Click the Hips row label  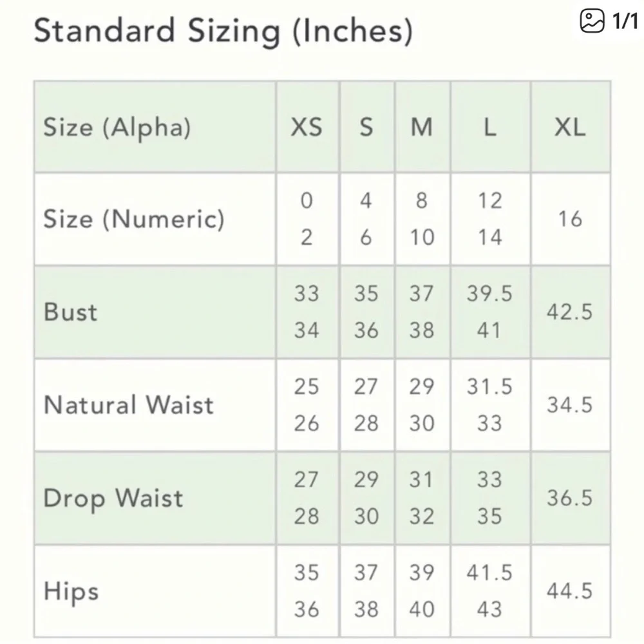pyautogui.click(x=71, y=592)
